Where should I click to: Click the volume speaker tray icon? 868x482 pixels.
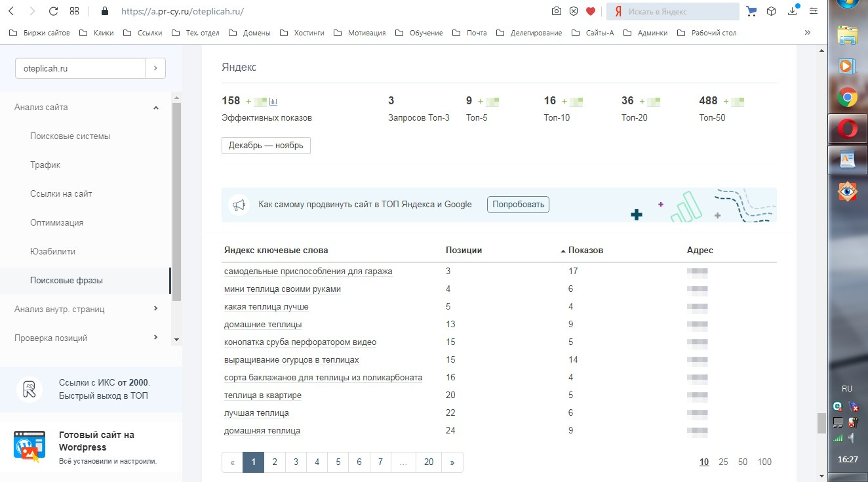tap(853, 437)
